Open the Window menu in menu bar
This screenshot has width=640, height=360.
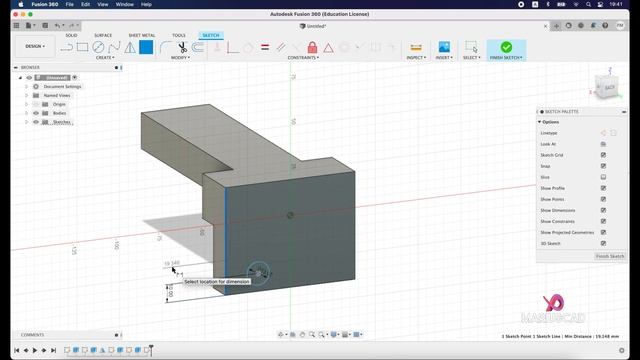pyautogui.click(x=124, y=4)
